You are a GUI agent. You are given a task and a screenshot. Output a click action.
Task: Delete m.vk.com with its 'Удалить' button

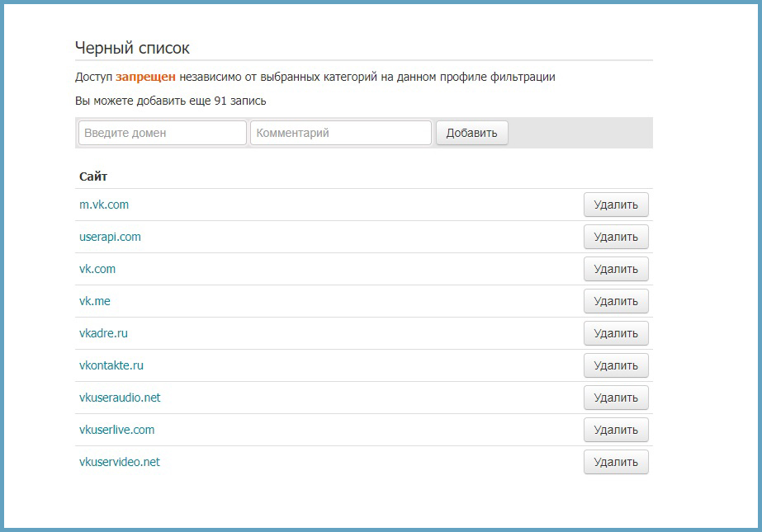(616, 205)
